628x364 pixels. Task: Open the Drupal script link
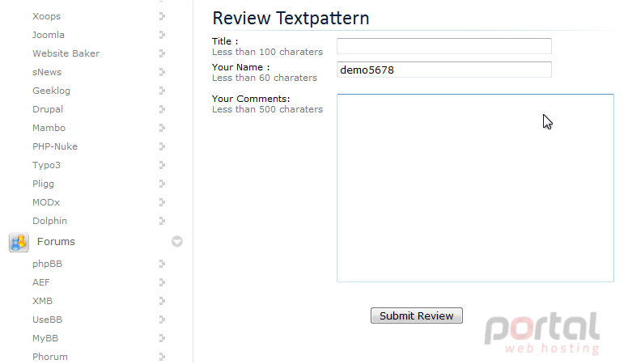click(x=48, y=109)
